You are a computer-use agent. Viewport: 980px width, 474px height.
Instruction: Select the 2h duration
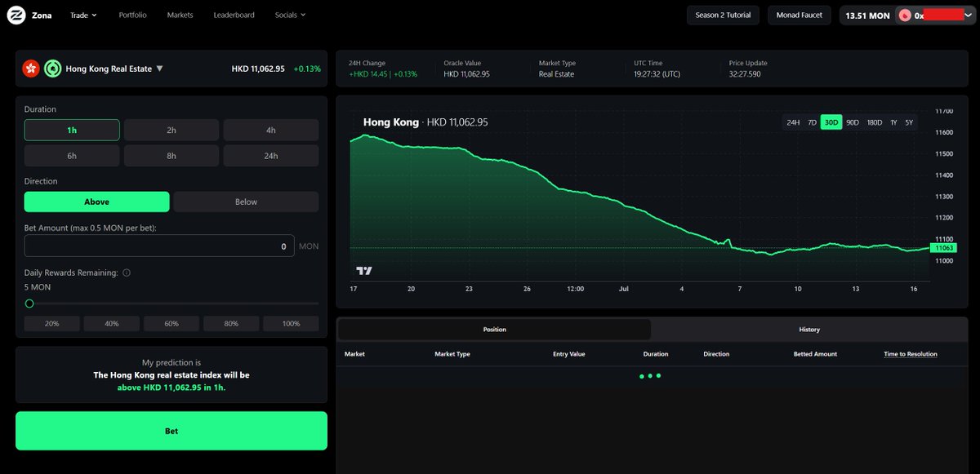(x=171, y=130)
